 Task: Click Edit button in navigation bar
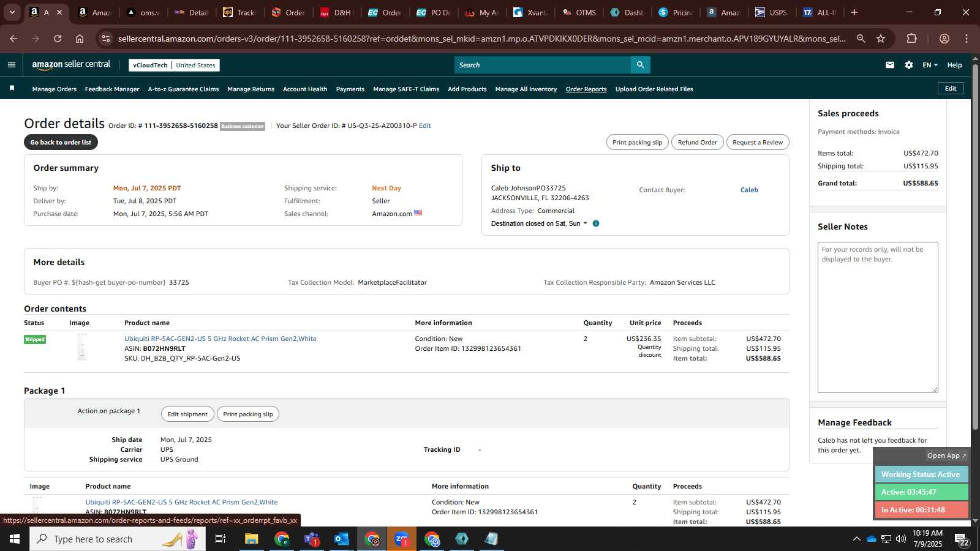tap(951, 88)
